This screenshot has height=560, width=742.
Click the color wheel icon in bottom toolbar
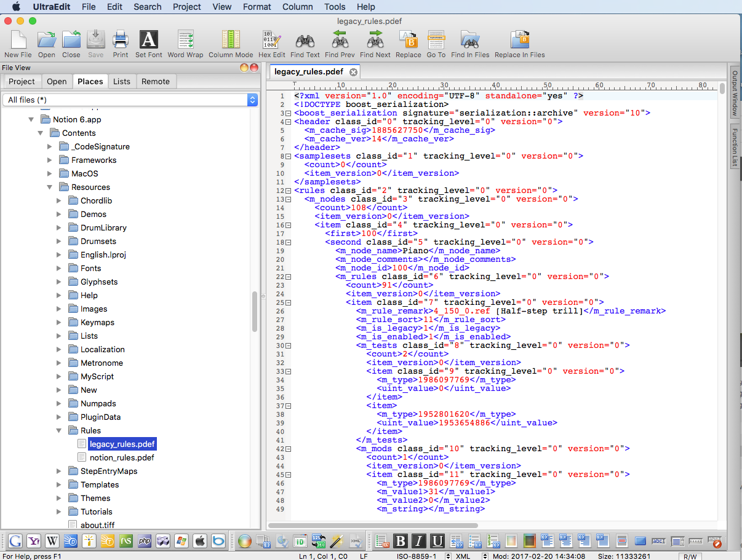pos(245,541)
